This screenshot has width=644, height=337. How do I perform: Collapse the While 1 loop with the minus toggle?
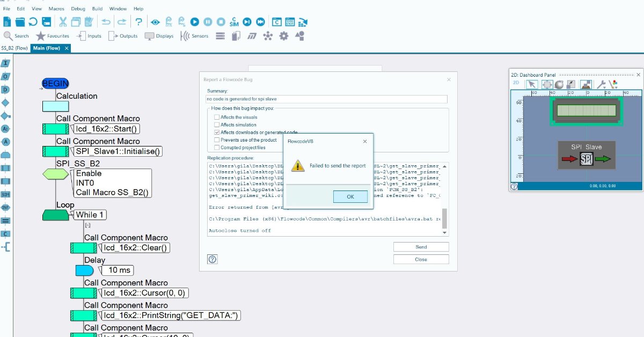pos(87,225)
